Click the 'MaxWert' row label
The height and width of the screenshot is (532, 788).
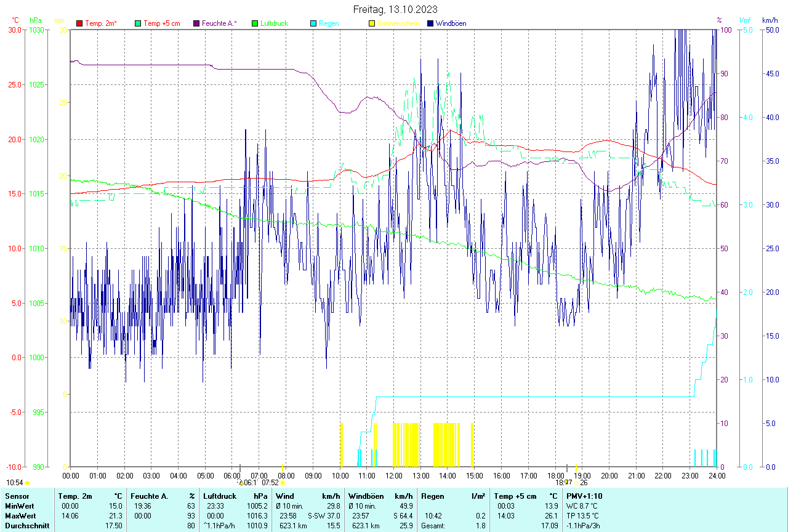[20, 516]
